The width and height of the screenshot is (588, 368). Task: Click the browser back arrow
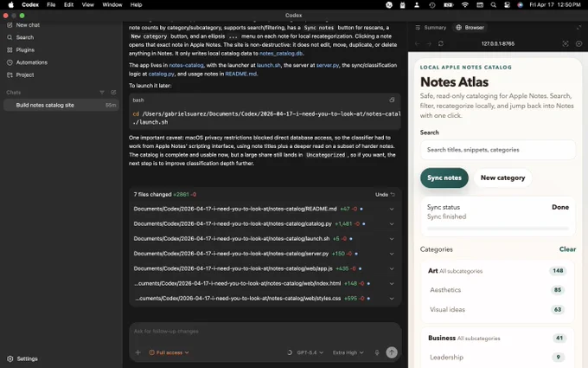418,43
